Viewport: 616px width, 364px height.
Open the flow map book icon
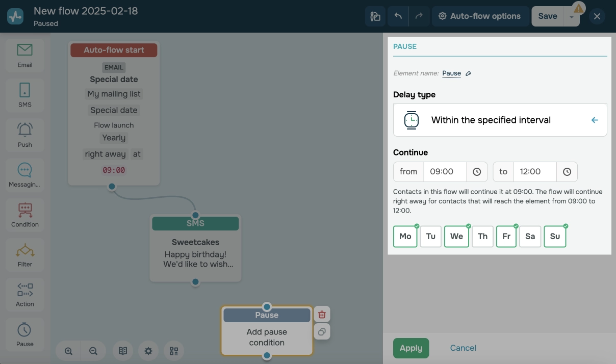click(x=123, y=351)
